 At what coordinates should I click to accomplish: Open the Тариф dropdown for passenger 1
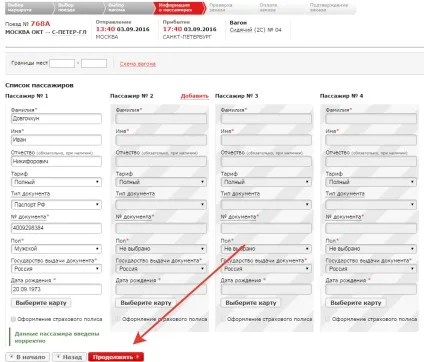click(56, 182)
